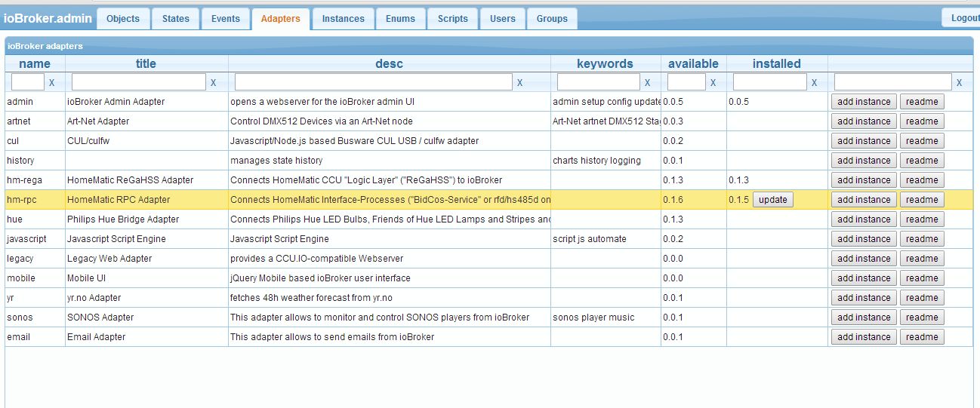This screenshot has width=980, height=408.
Task: Open readme for artnet adapter
Action: (922, 121)
